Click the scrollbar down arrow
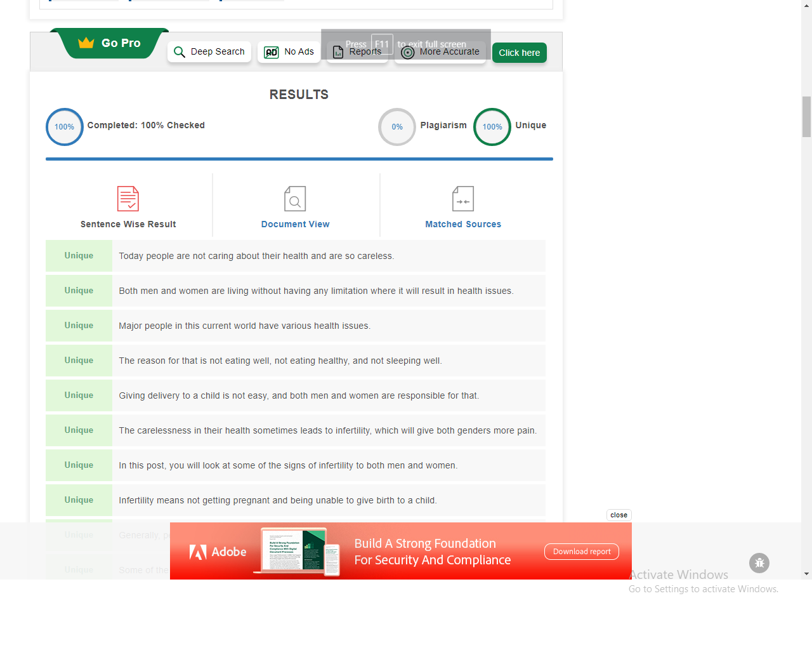The width and height of the screenshot is (812, 650). pyautogui.click(x=806, y=574)
